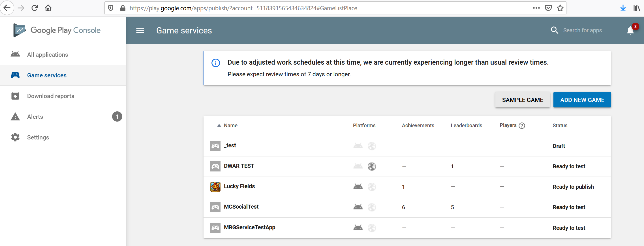Click the browser back arrow
The width and height of the screenshot is (644, 246).
[x=7, y=8]
